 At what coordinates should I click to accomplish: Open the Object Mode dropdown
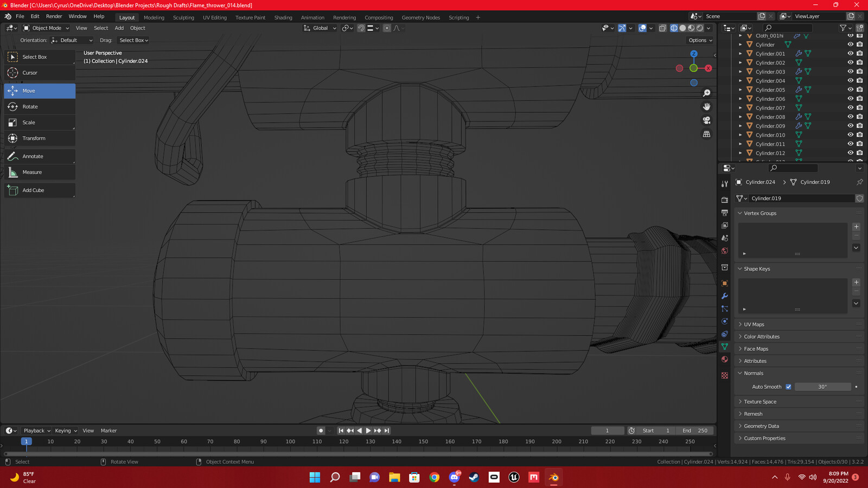click(46, 28)
